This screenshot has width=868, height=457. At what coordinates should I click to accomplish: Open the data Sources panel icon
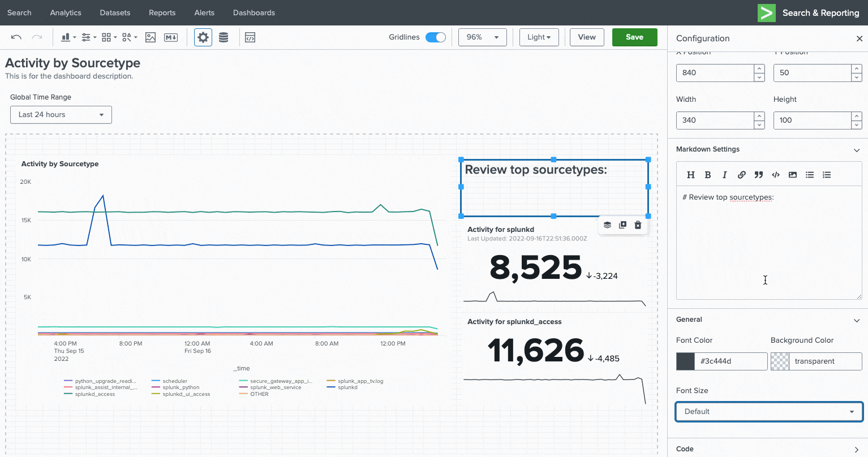224,37
